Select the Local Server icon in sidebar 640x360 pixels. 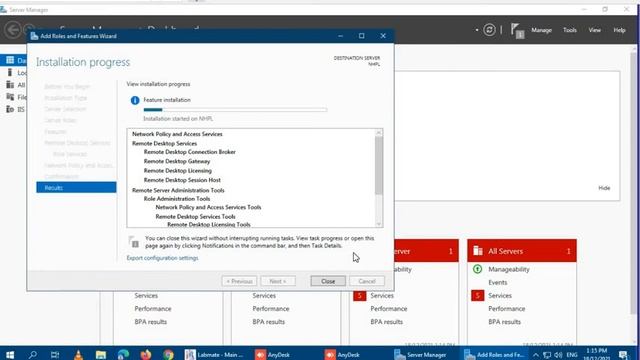coord(10,72)
